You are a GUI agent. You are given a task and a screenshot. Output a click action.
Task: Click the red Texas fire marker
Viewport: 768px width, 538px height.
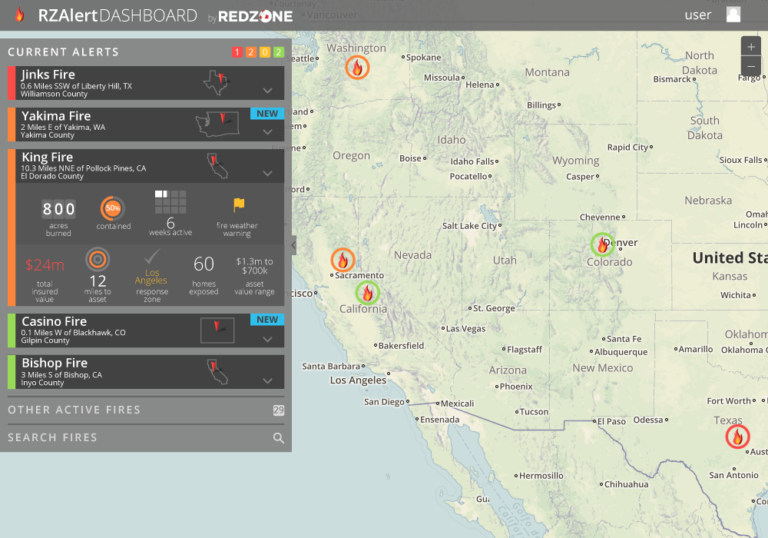pos(738,436)
